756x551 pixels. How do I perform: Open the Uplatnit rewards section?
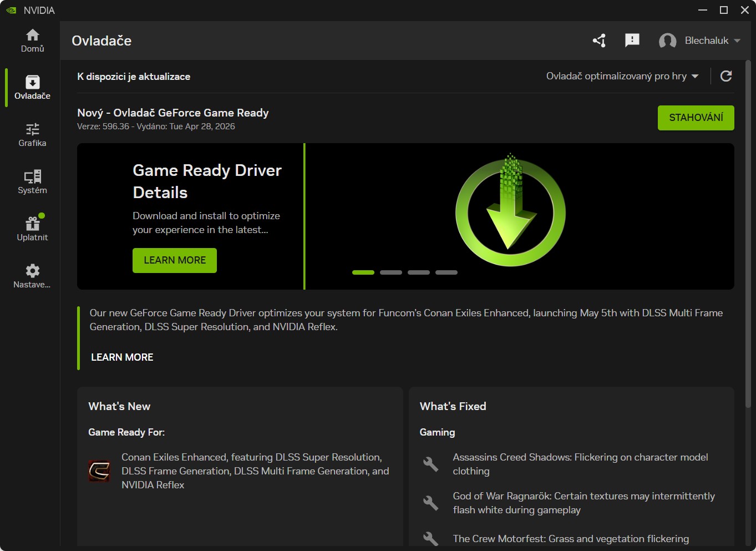tap(32, 229)
